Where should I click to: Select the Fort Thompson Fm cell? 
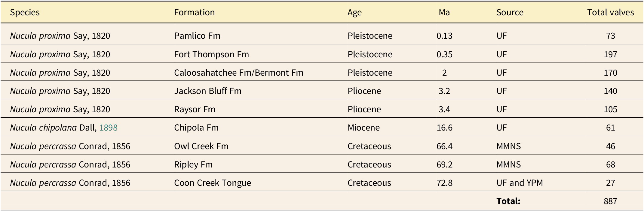(211, 54)
